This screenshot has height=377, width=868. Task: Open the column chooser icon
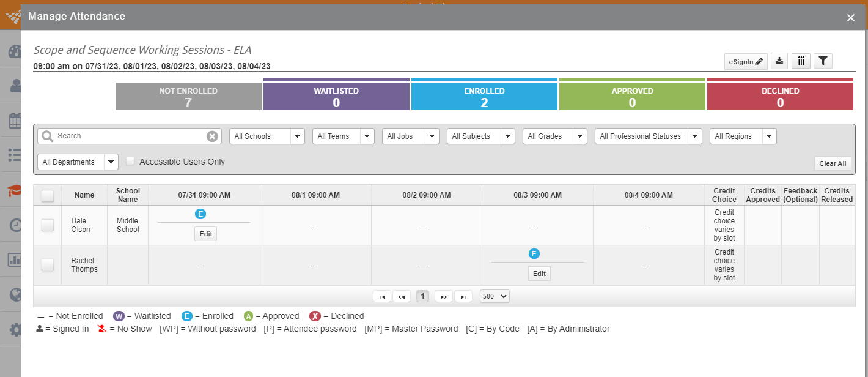pos(801,61)
